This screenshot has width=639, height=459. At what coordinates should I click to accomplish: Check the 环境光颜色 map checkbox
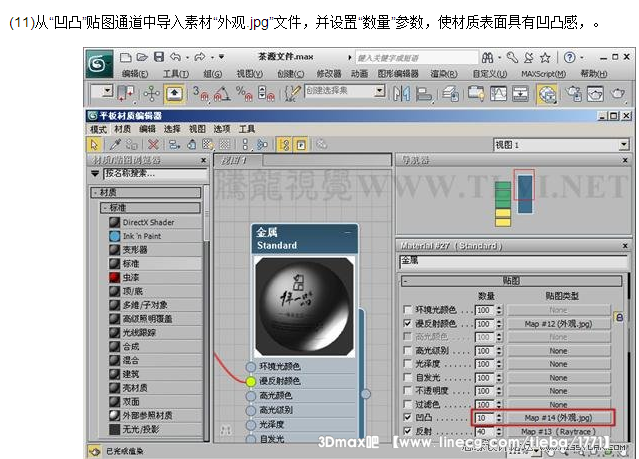point(407,310)
